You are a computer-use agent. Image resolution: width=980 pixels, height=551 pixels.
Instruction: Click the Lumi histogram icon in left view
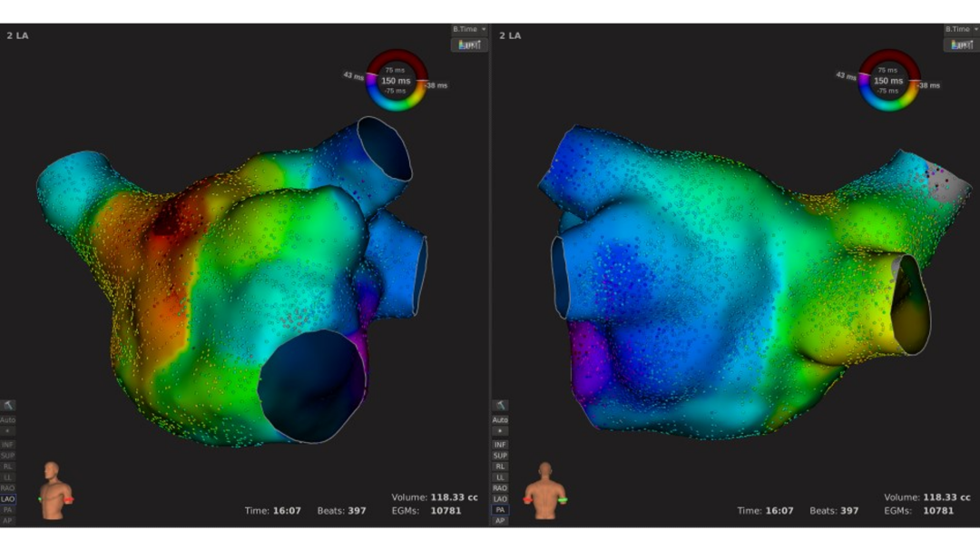click(x=469, y=44)
